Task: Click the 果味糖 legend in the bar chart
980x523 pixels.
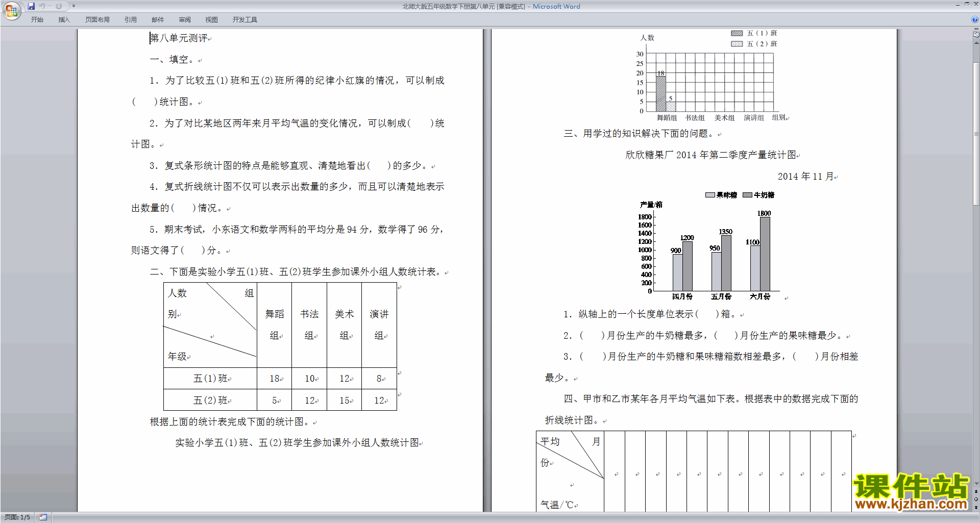Action: point(721,195)
